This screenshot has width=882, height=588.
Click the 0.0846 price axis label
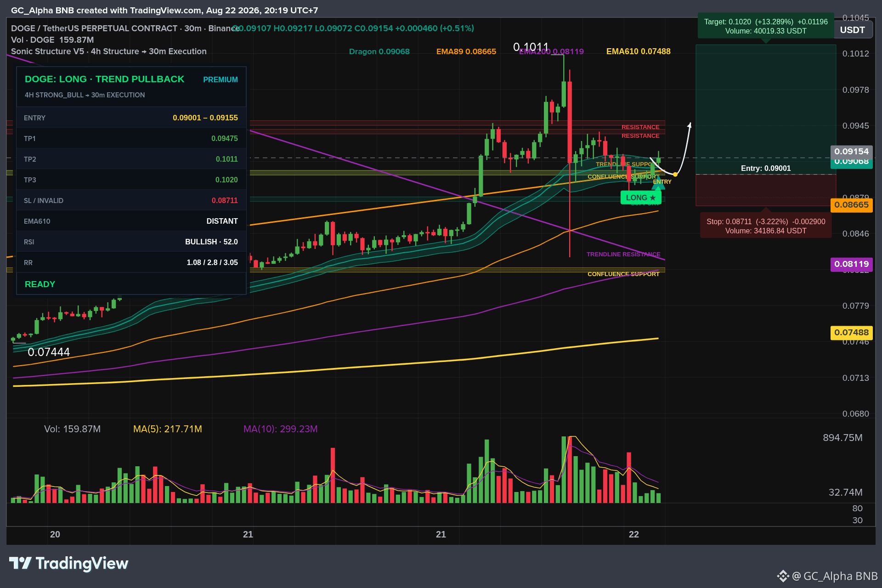(x=855, y=234)
